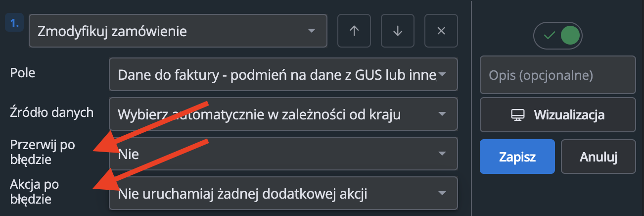Toggle the green enabled switch

pyautogui.click(x=558, y=36)
